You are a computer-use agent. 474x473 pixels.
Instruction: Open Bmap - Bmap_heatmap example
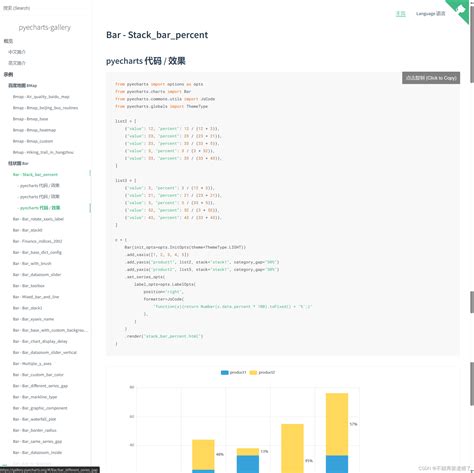[x=34, y=130]
